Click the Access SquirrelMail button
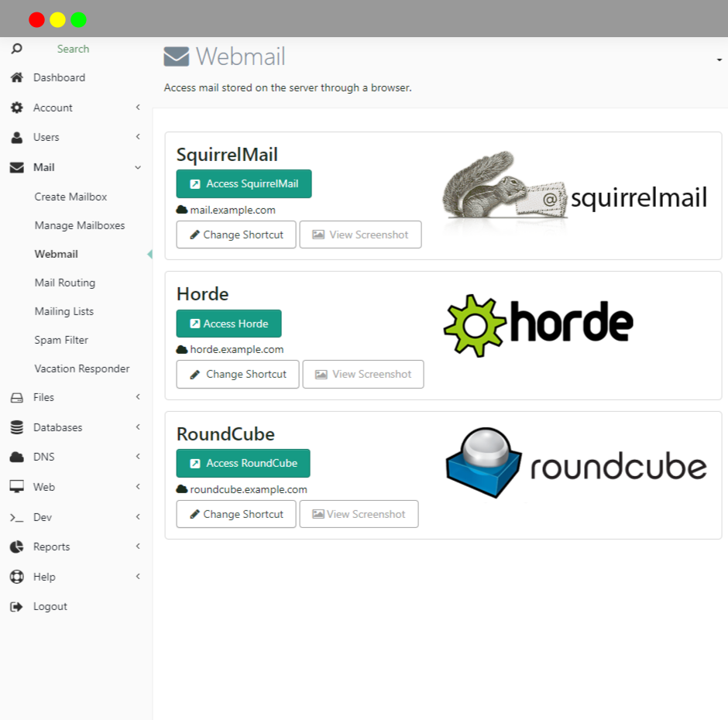This screenshot has width=728, height=720. point(244,183)
